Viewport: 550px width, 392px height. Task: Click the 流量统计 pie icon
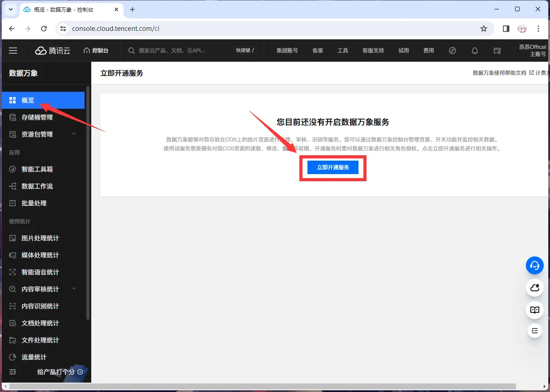click(13, 357)
